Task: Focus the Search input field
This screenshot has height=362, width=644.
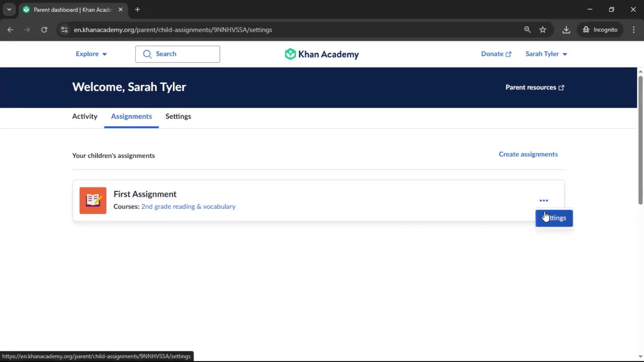Action: click(177, 54)
